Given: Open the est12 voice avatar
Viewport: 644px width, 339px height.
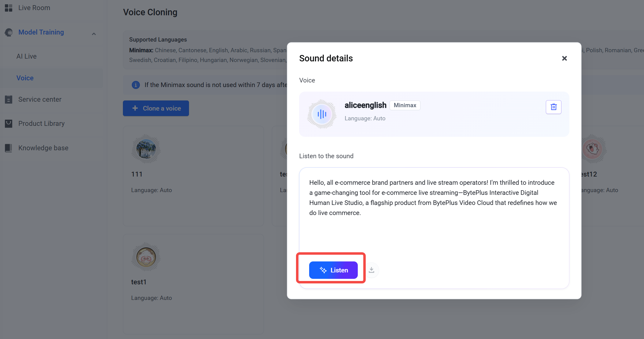Looking at the screenshot, I should 592,149.
